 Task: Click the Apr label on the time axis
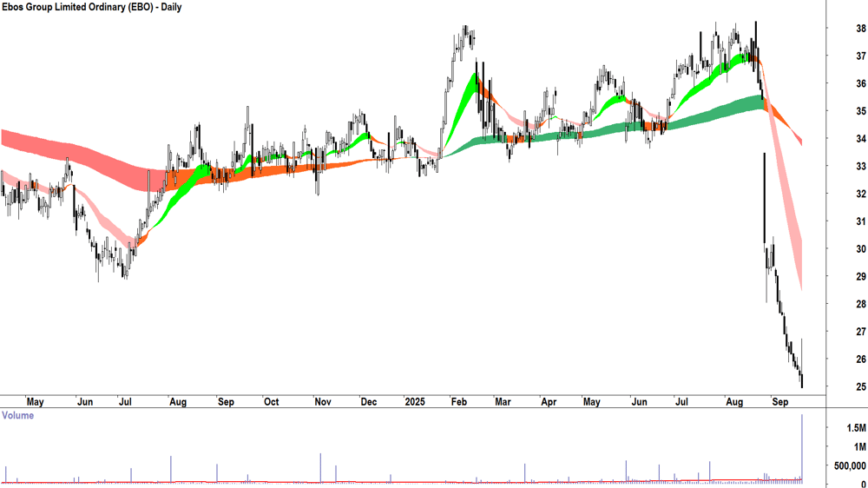549,401
